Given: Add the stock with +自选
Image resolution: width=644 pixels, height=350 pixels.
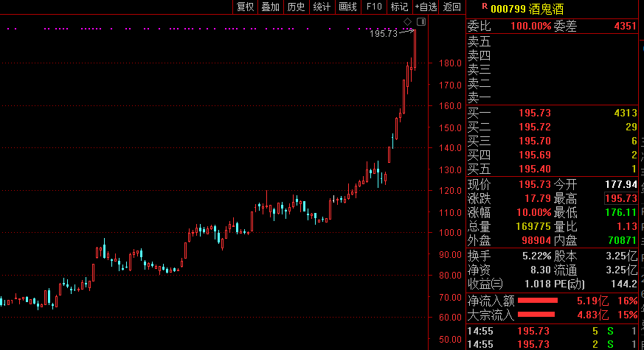Looking at the screenshot, I should [x=426, y=7].
